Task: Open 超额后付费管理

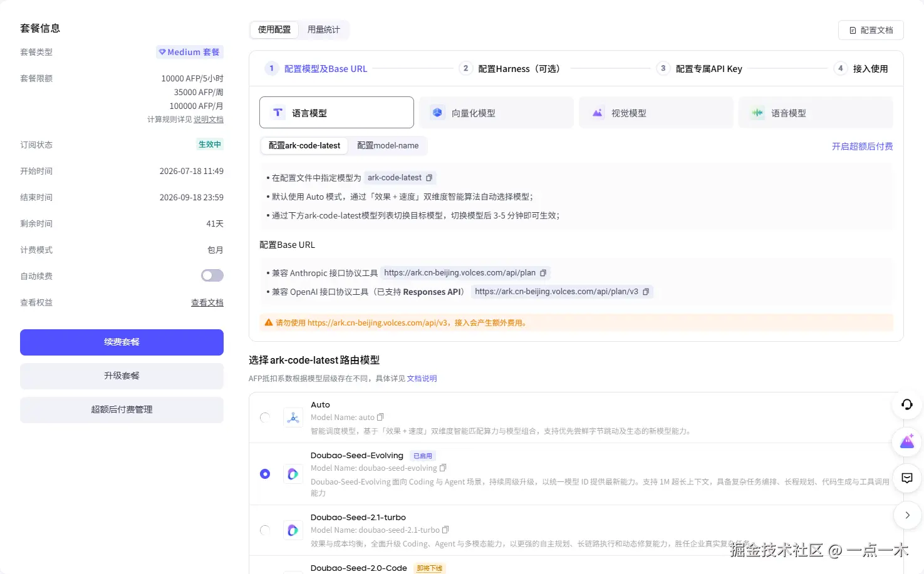Action: tap(122, 410)
